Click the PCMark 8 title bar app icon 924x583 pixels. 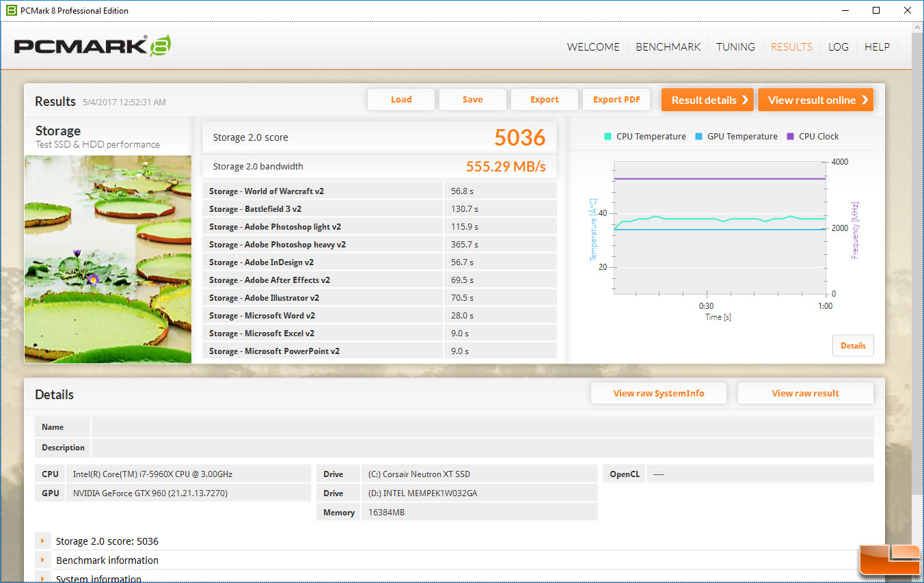point(12,10)
